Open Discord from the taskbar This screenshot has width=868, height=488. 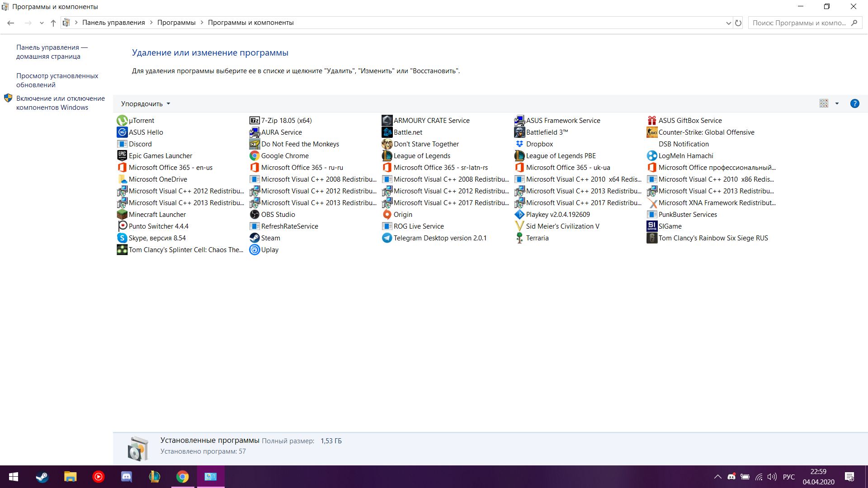[x=127, y=477]
